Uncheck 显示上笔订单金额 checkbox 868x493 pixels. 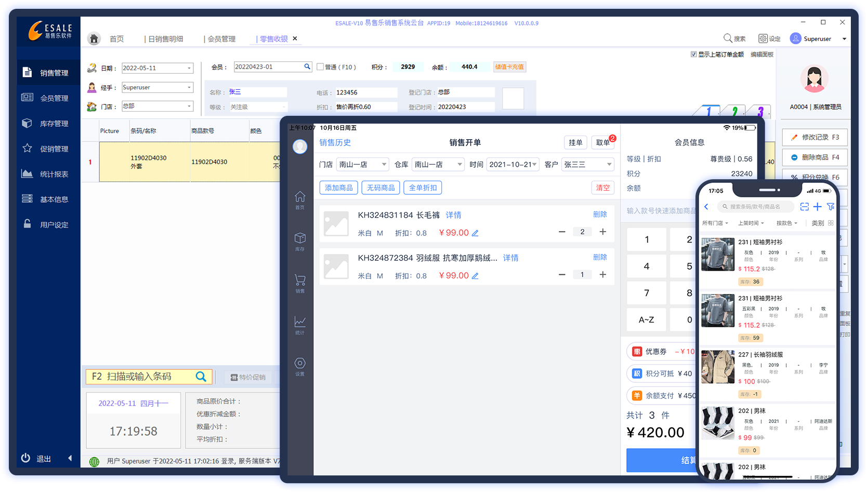[693, 55]
